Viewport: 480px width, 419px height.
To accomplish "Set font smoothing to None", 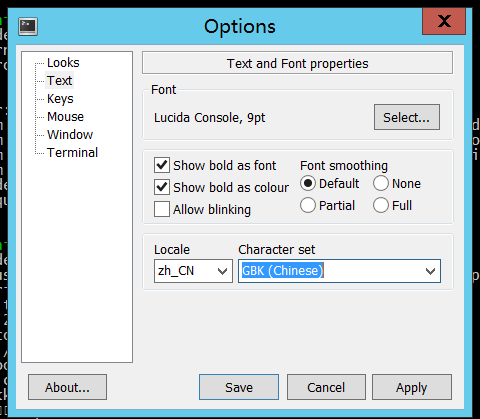I will [x=381, y=183].
